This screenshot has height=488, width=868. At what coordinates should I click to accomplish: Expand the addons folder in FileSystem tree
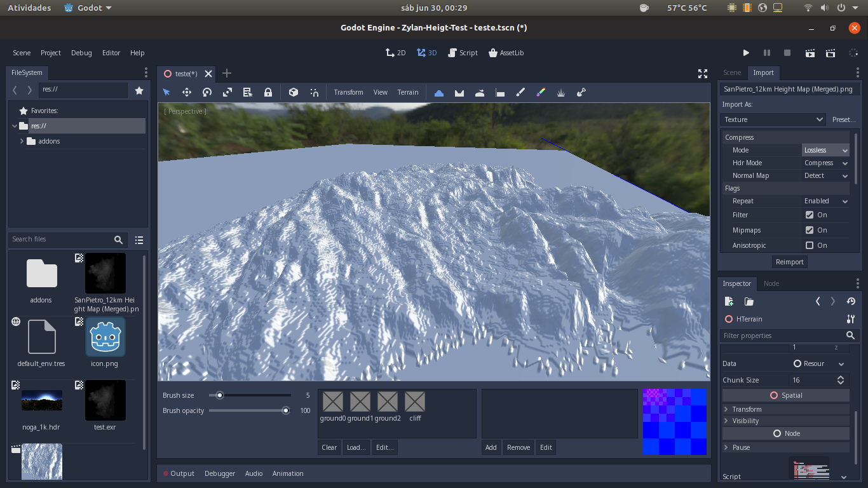click(22, 141)
